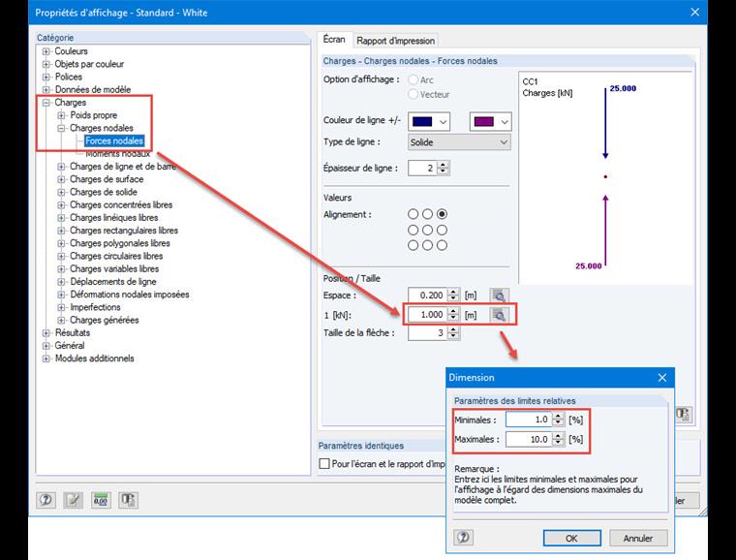Choose the top-right alignment radio button

coord(442,214)
